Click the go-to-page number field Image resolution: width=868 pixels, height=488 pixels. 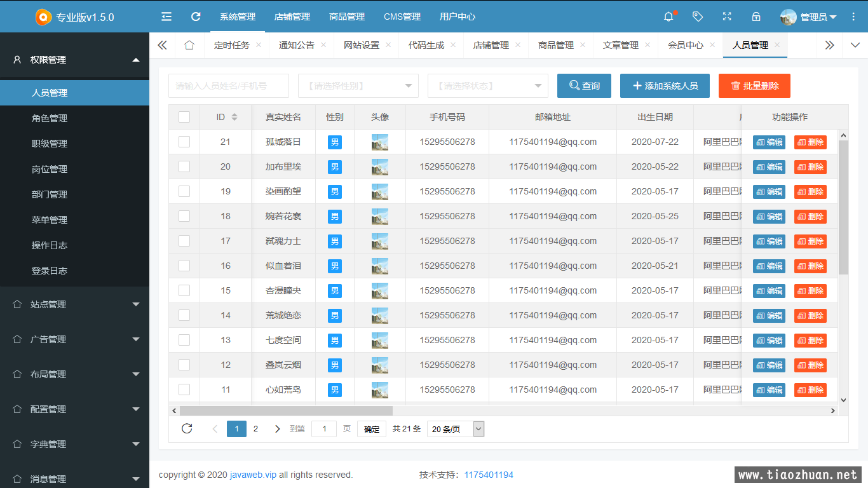(x=324, y=429)
